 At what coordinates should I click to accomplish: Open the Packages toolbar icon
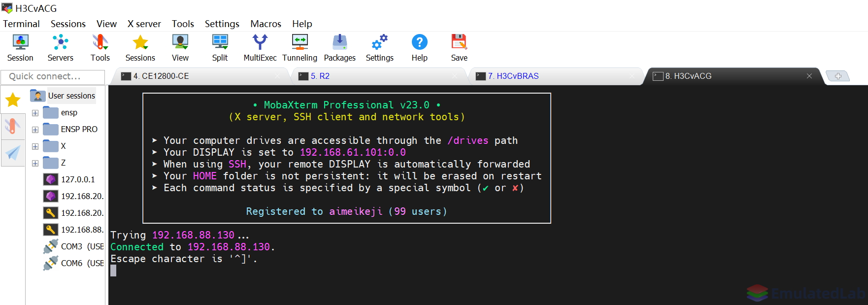pos(339,48)
